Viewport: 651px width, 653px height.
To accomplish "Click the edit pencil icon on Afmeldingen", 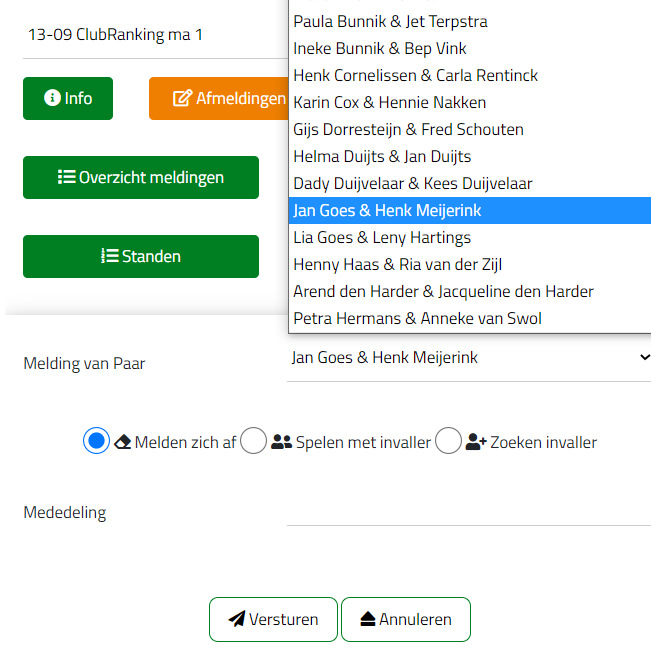I will [182, 98].
